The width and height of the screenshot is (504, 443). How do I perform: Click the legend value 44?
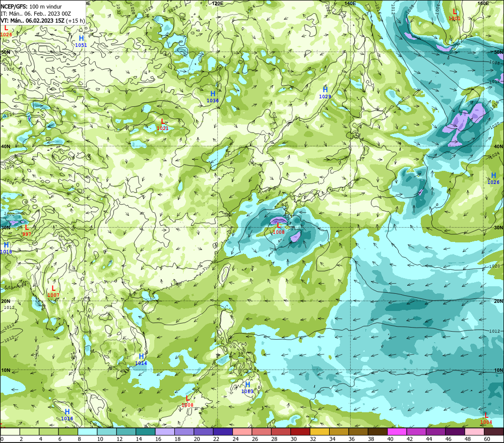(x=429, y=439)
